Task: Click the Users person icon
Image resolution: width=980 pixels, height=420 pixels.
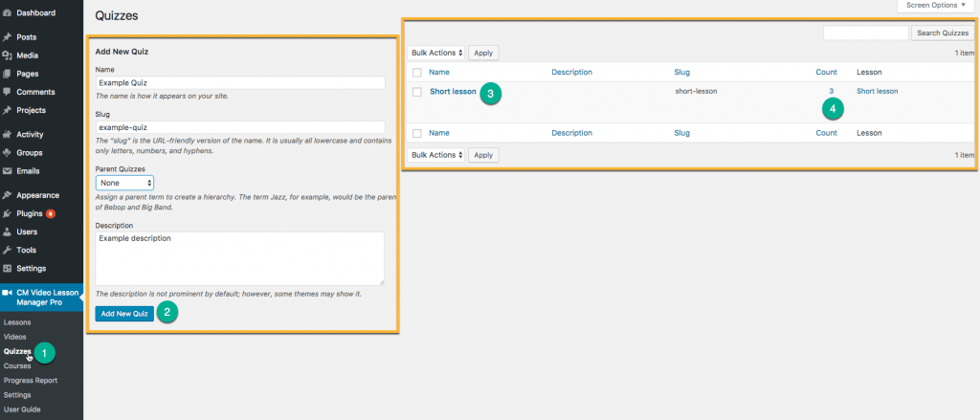Action: 8,232
